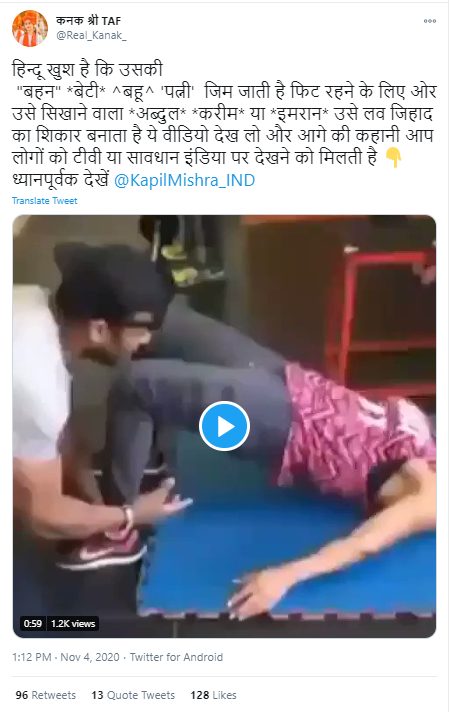Click the ध्यानपूर्वक देखें text before mention
Screen dimensions: 451x712
click(61, 180)
